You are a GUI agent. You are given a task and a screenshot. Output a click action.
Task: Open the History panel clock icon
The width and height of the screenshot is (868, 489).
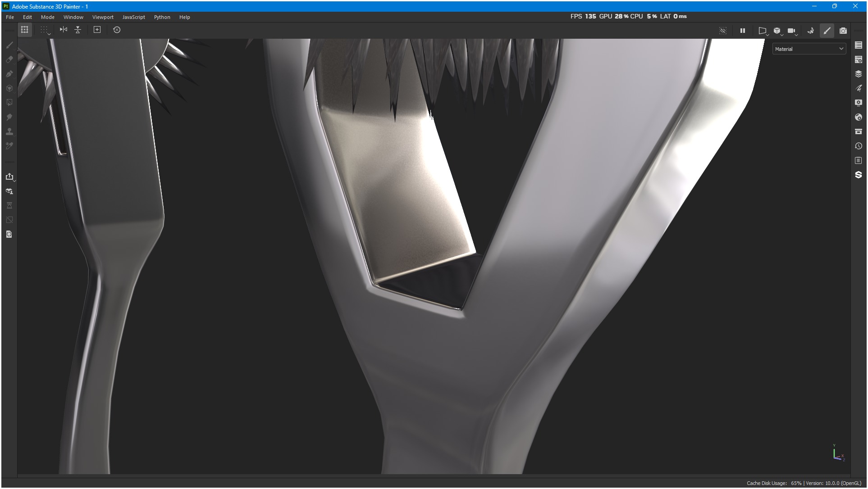tap(858, 146)
